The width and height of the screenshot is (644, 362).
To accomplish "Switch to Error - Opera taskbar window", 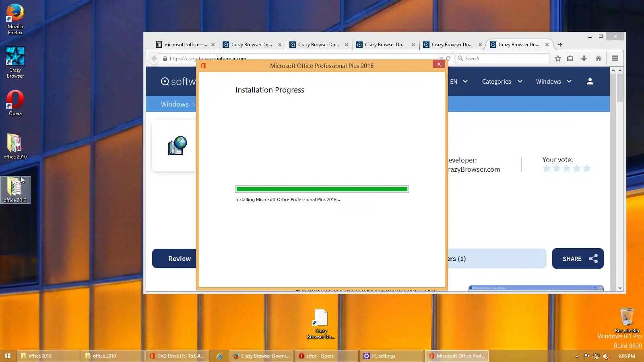I will [x=327, y=356].
